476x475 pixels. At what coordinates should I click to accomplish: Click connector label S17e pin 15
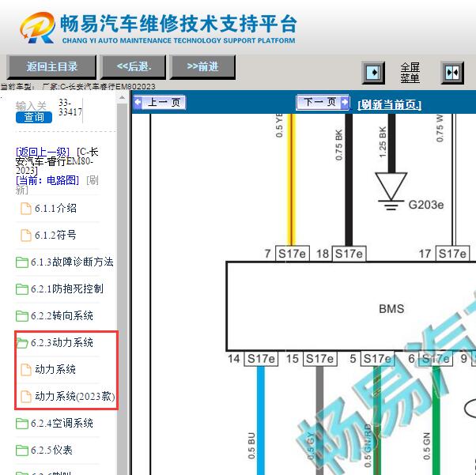[319, 359]
